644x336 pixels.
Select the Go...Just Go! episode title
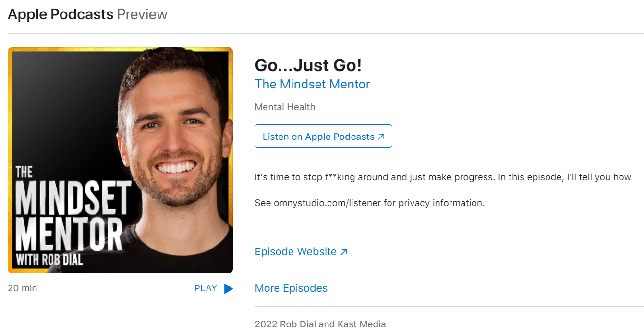click(x=308, y=65)
